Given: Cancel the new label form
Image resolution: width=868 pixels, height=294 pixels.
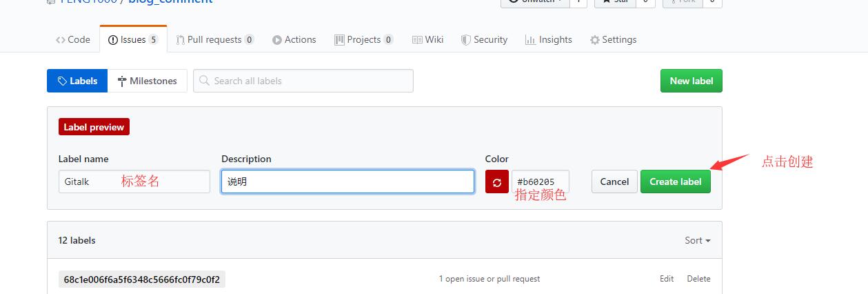Looking at the screenshot, I should click(614, 182).
